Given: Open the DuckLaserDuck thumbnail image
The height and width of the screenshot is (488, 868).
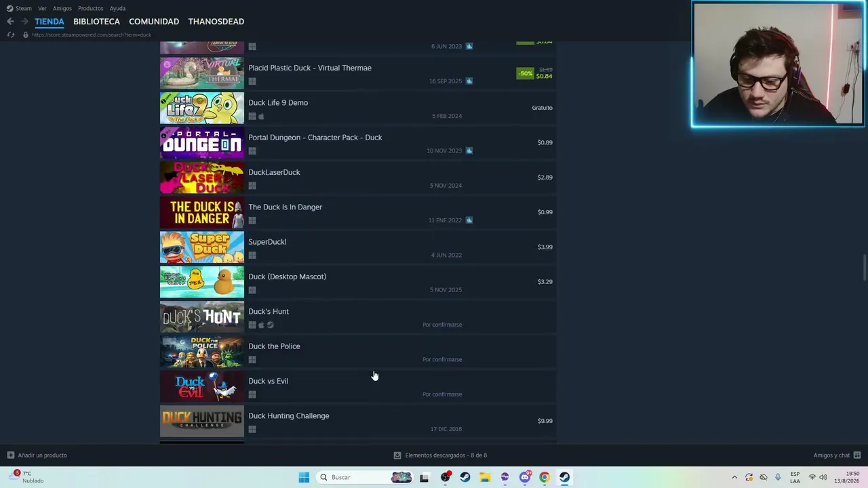Looking at the screenshot, I should point(202,178).
